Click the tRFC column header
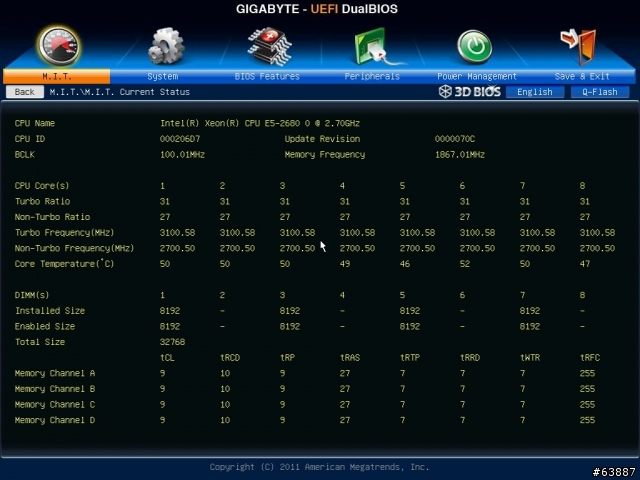This screenshot has height=480, width=640. coord(590,358)
